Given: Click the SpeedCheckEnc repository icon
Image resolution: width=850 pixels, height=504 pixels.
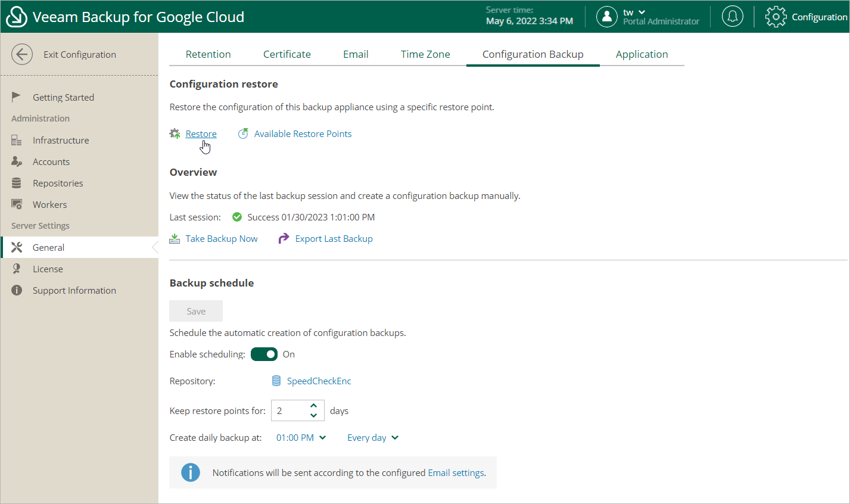Looking at the screenshot, I should pos(276,381).
